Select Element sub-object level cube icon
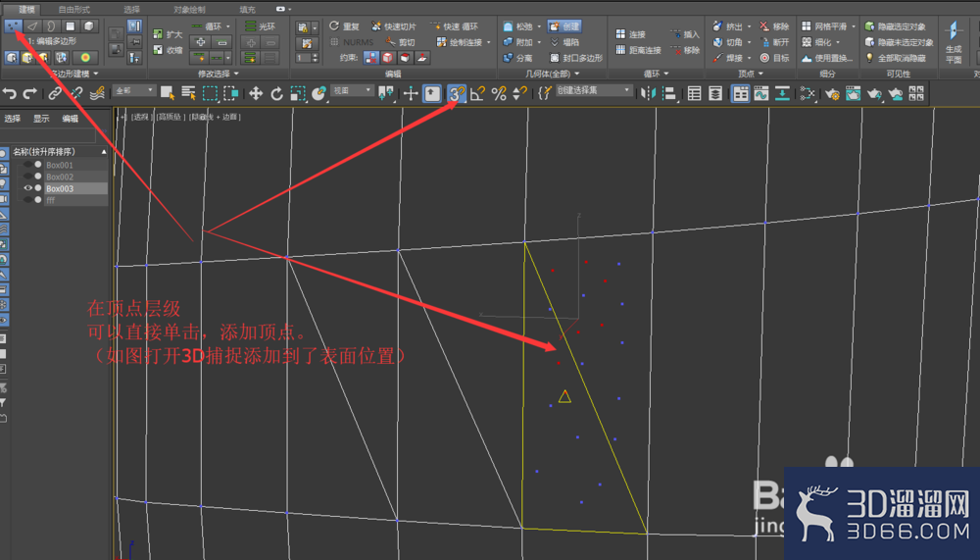This screenshot has height=560, width=980. (x=89, y=26)
